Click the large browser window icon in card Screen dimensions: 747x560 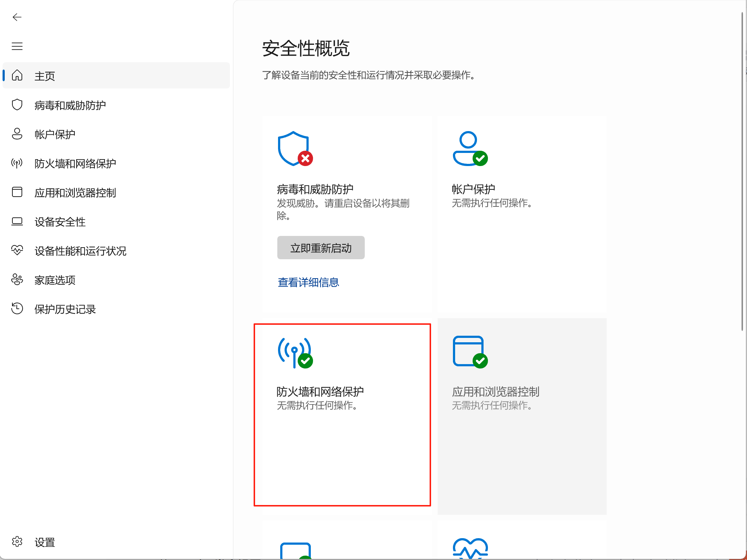470,352
